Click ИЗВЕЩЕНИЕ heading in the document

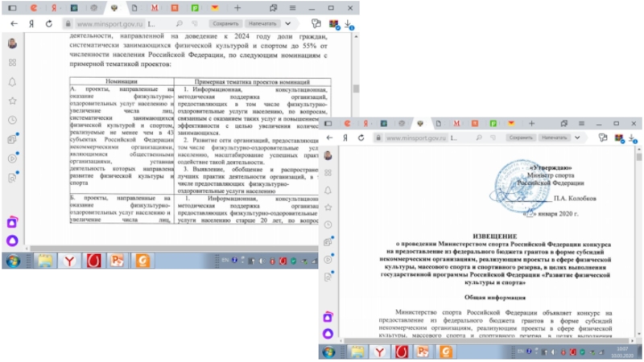pos(495,237)
